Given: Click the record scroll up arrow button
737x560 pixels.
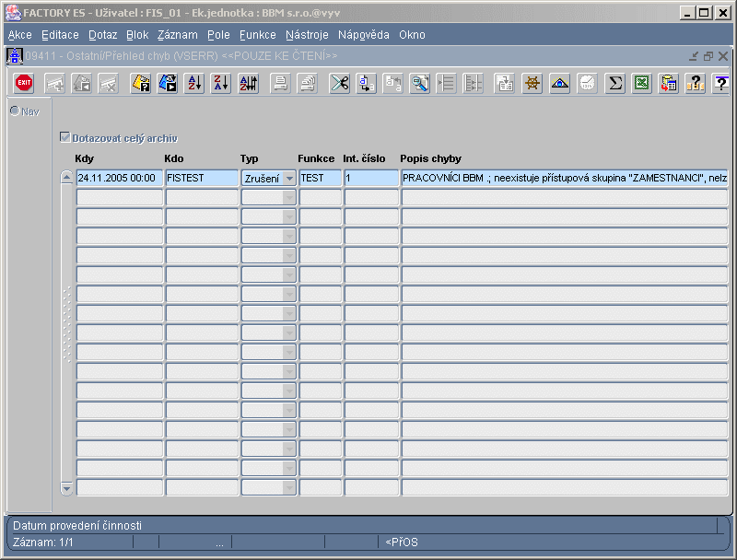Looking at the screenshot, I should pos(66,177).
